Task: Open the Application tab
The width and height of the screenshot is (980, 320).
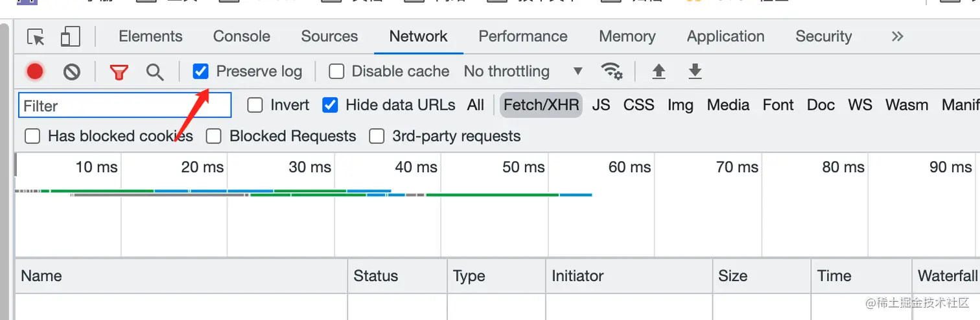Action: click(725, 36)
